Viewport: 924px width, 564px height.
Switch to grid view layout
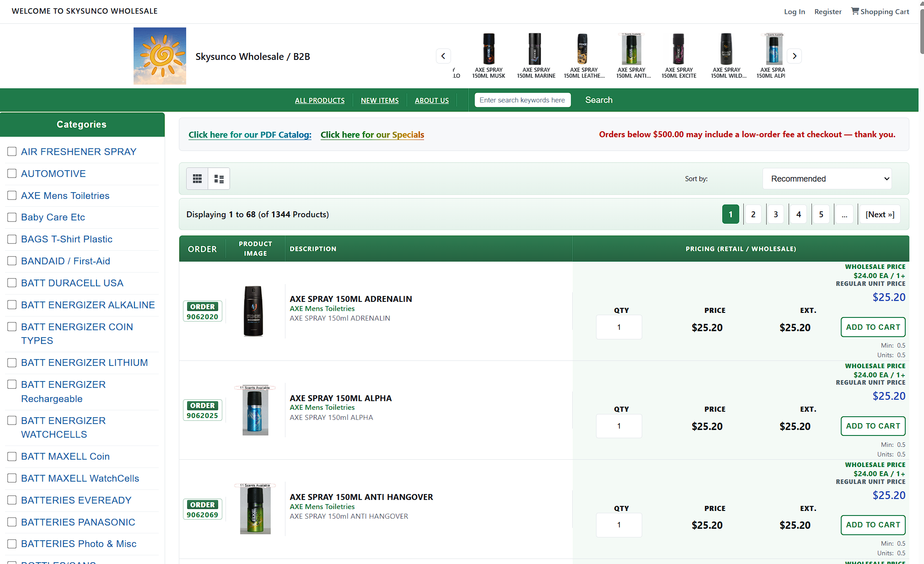point(197,179)
